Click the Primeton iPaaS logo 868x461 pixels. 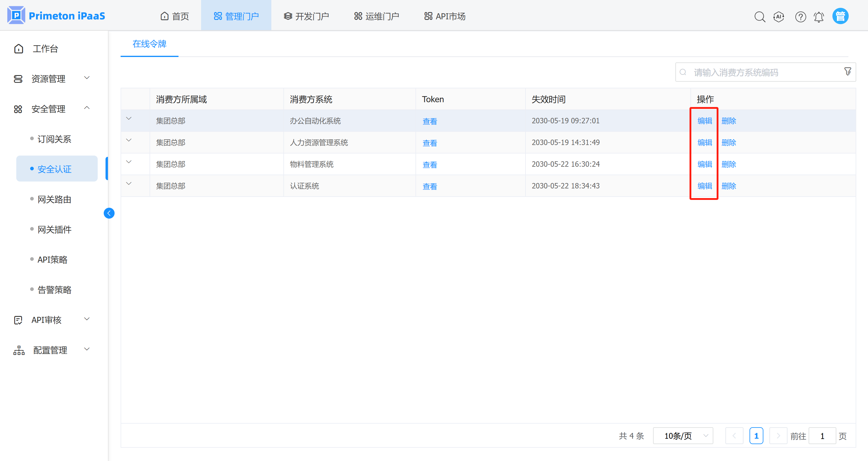56,15
